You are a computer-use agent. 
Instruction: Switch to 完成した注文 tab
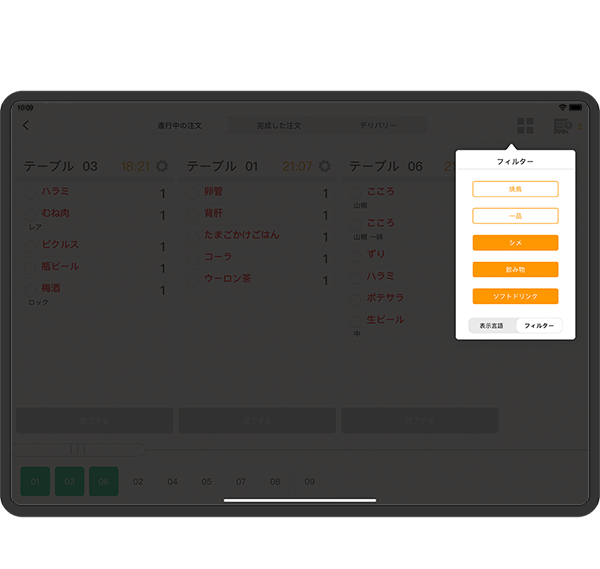[279, 126]
